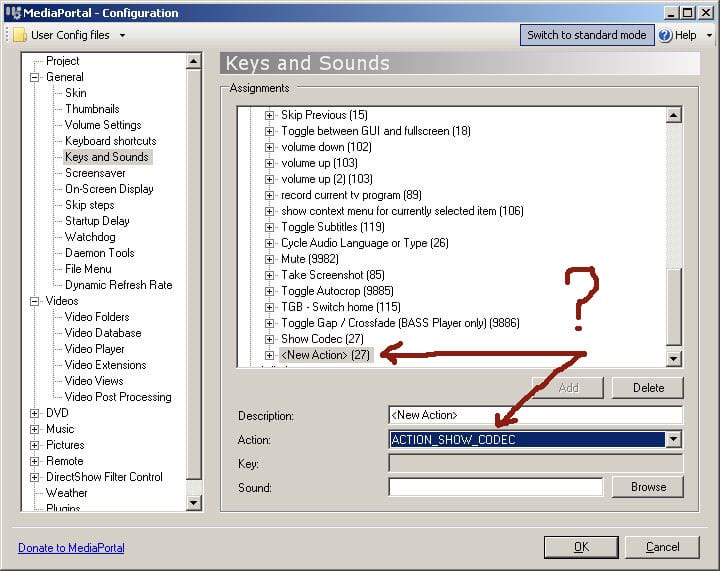Collapse the Videos tree node
This screenshot has width=720, height=571.
pyautogui.click(x=35, y=301)
